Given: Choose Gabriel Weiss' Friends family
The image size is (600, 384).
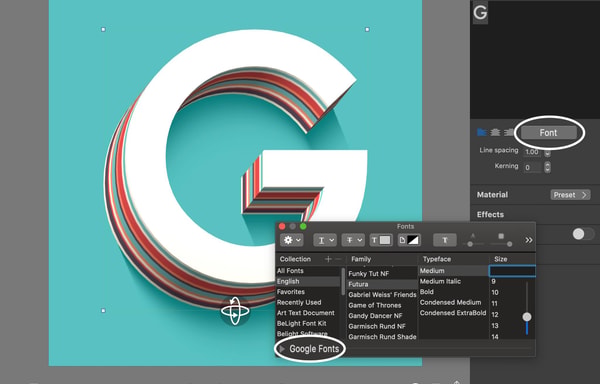Looking at the screenshot, I should coord(382,295).
